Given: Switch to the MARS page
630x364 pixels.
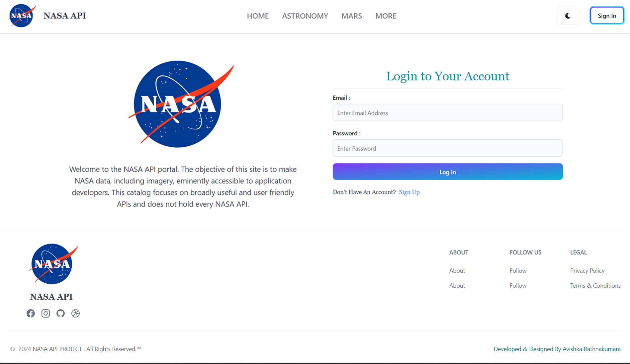Looking at the screenshot, I should 351,16.
